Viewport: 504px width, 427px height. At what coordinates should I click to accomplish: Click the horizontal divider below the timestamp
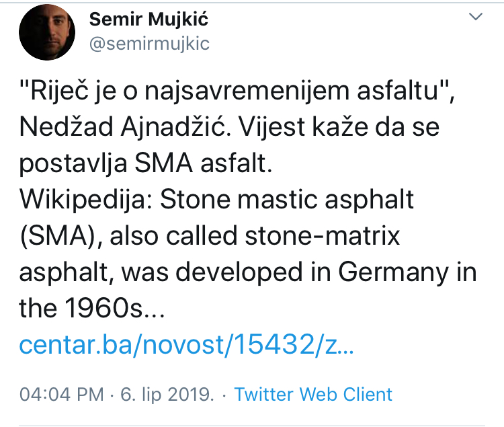(x=252, y=426)
